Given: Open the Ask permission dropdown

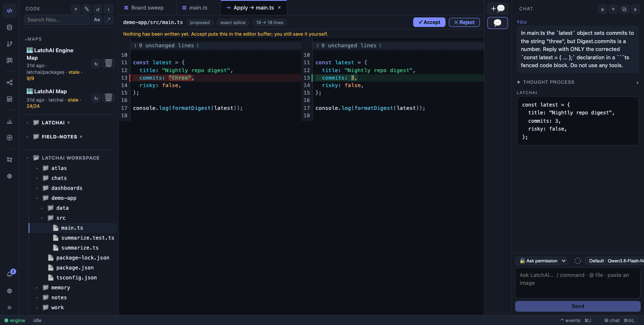Looking at the screenshot, I should (x=541, y=261).
